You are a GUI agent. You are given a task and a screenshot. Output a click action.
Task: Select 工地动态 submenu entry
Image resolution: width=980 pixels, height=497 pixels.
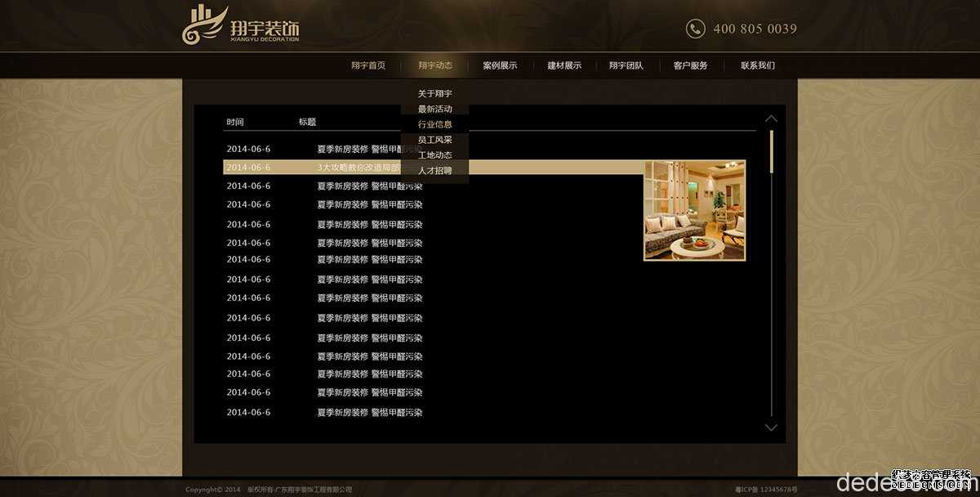tap(435, 155)
